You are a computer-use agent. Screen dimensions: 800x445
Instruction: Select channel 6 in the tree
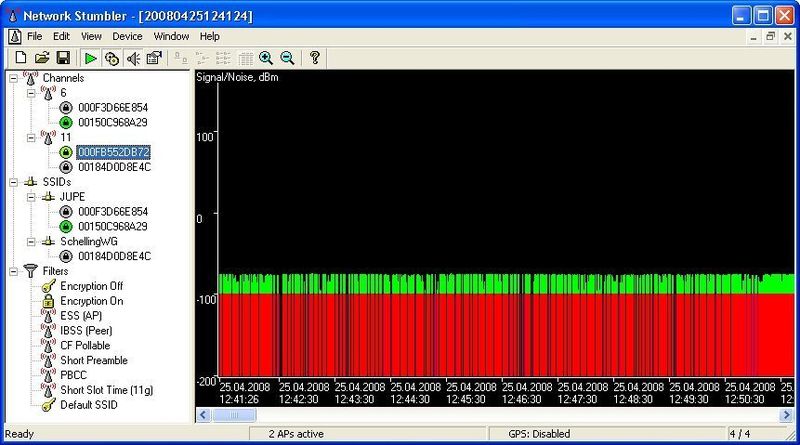coord(63,93)
